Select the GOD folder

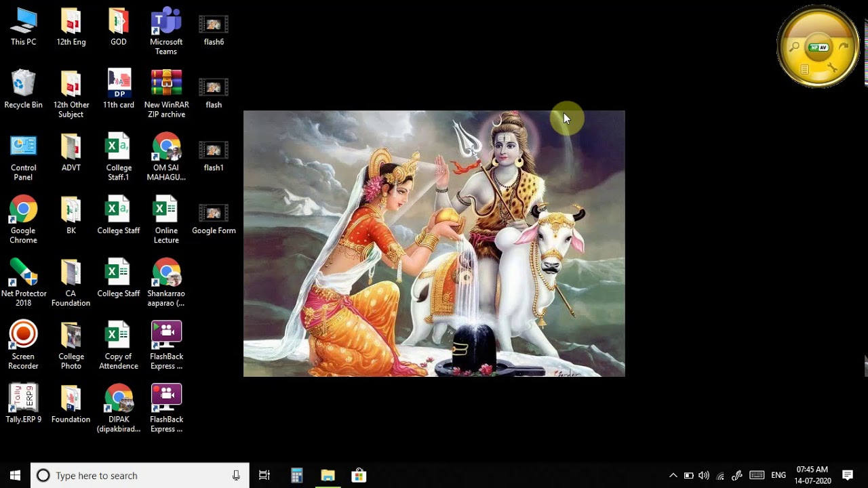click(x=118, y=27)
